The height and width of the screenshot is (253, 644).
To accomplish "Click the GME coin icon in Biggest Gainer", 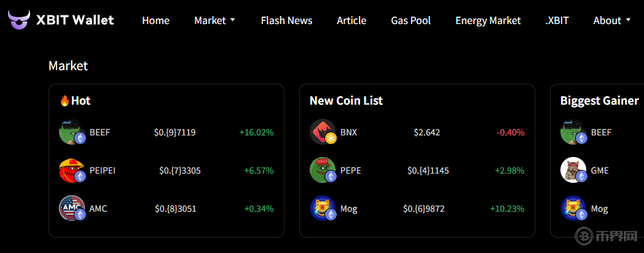I will (x=573, y=171).
